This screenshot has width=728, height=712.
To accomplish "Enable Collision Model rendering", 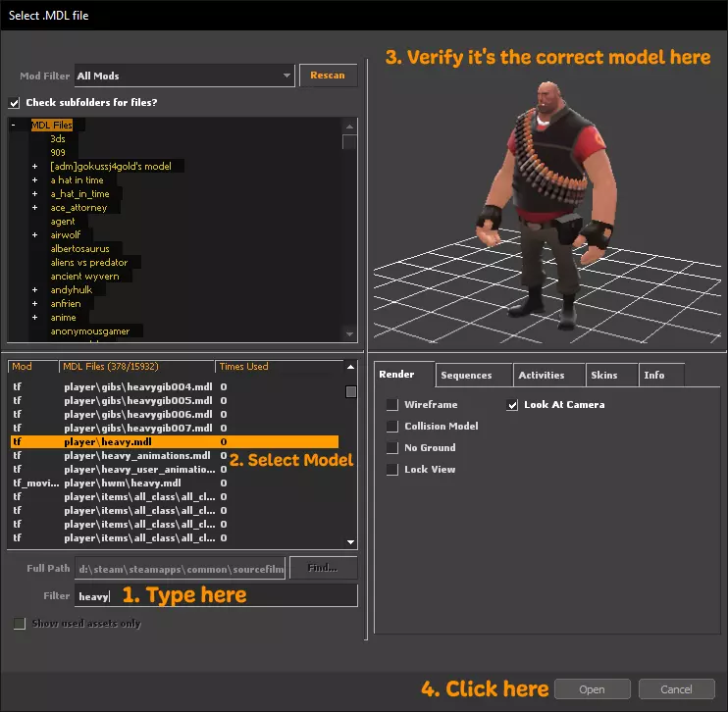I will [392, 426].
